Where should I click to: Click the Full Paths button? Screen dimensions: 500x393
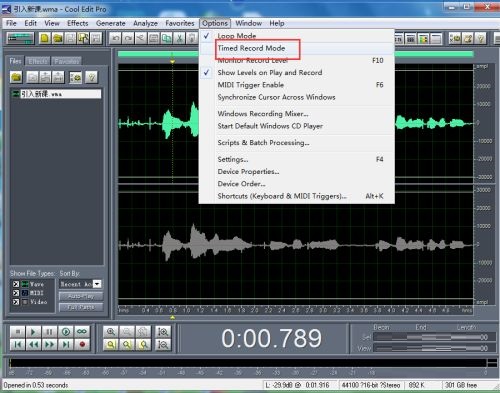click(x=81, y=307)
